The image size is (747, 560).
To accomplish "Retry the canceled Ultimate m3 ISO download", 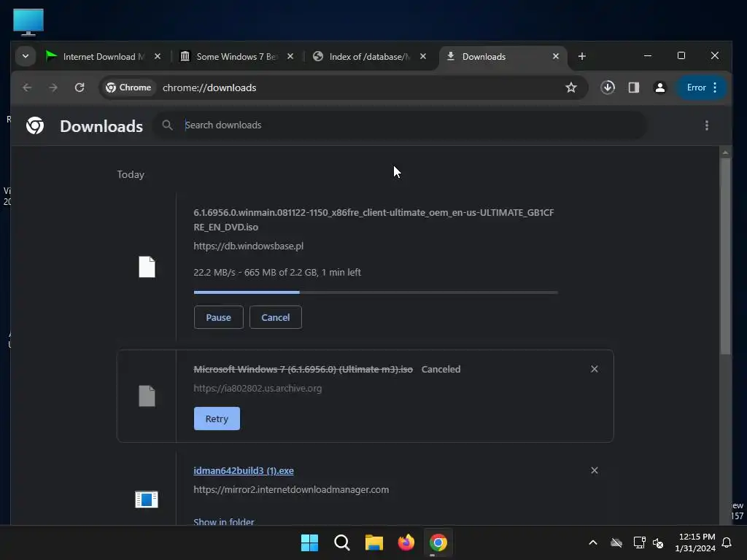I will point(217,419).
